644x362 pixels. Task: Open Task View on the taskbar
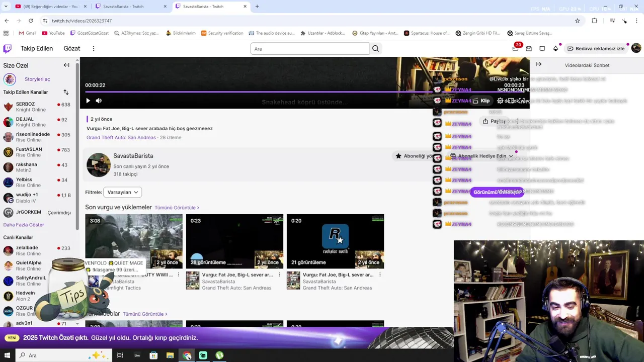(120, 355)
